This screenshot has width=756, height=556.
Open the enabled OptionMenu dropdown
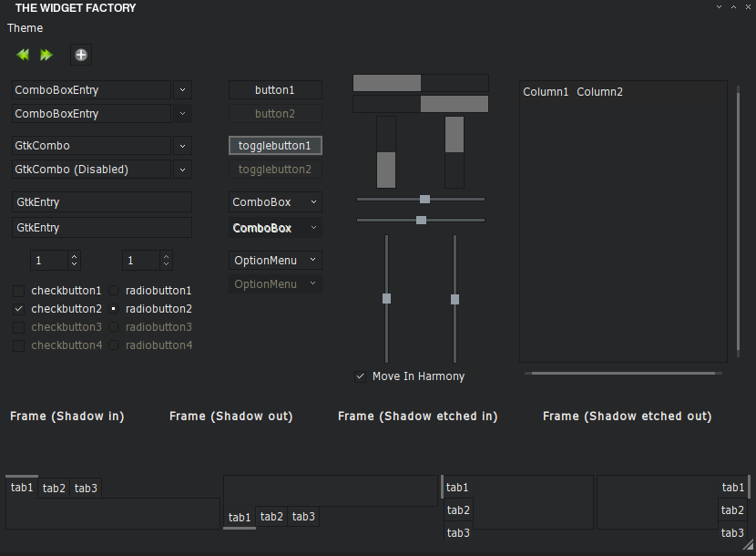(275, 260)
